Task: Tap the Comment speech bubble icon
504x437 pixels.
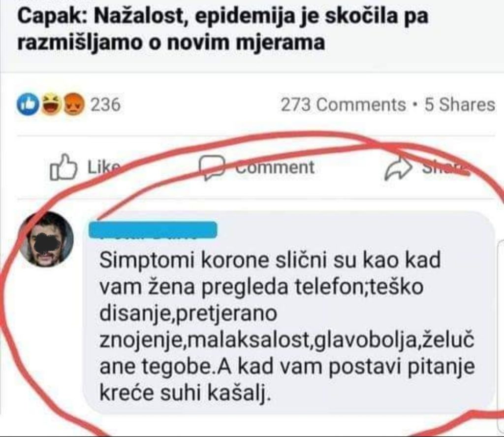Action: 211,167
